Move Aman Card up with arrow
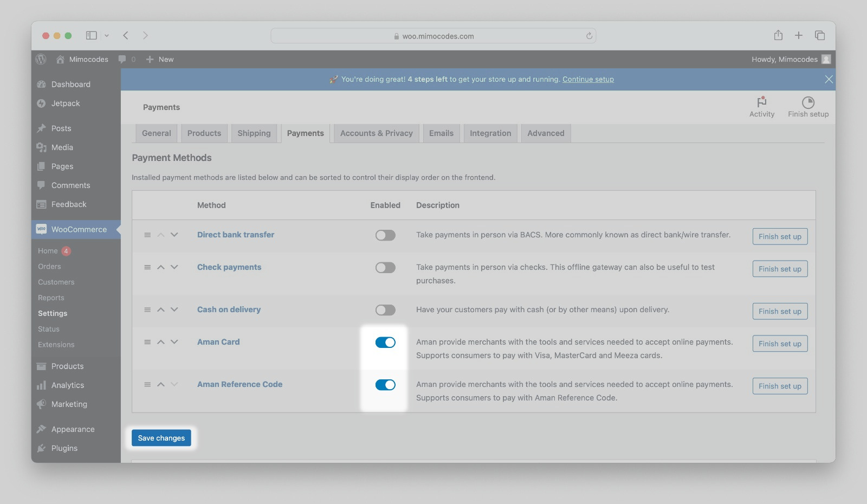Screen dimensions: 867x504 [161, 342]
